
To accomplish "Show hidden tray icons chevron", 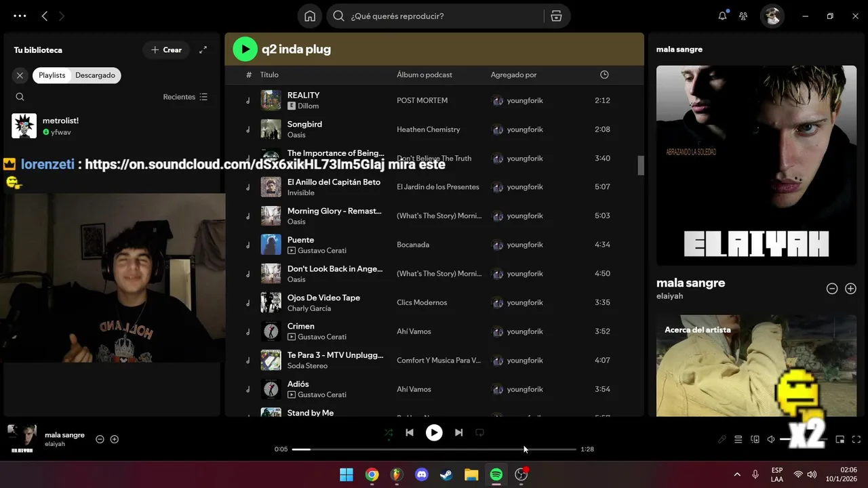I will 737,474.
